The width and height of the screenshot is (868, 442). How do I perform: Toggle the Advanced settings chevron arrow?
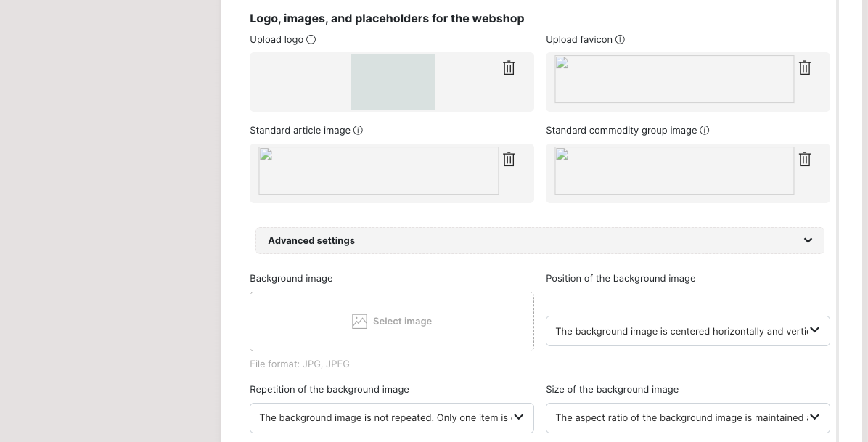pos(808,241)
